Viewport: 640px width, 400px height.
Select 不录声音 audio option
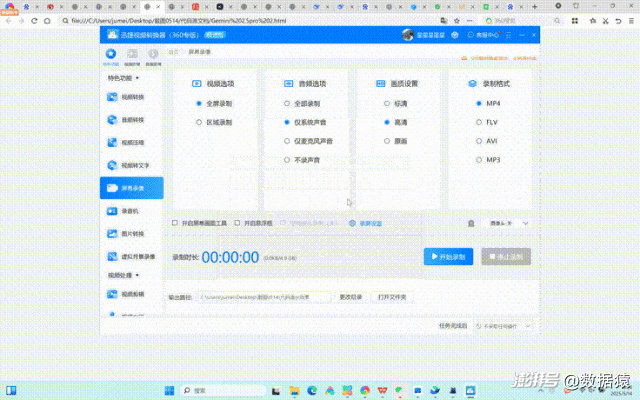[302, 160]
